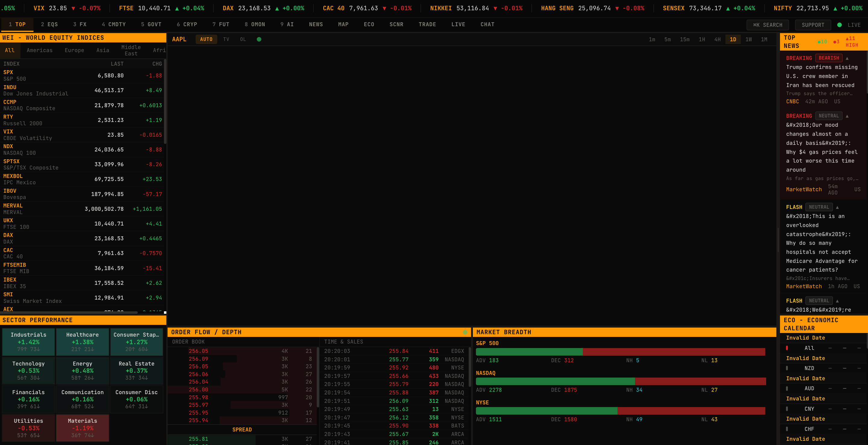Select the Europe region tab
This screenshot has width=868, height=445.
74,50
